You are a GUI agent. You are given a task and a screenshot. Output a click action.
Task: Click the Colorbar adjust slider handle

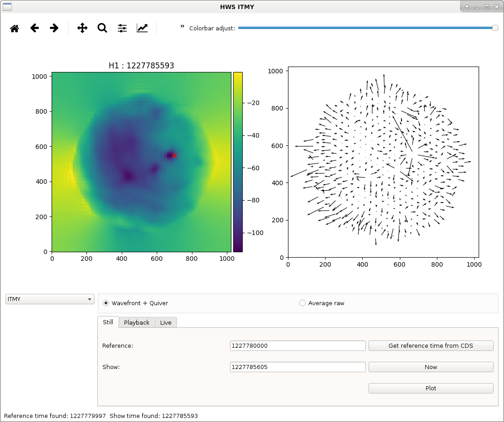pyautogui.click(x=495, y=28)
